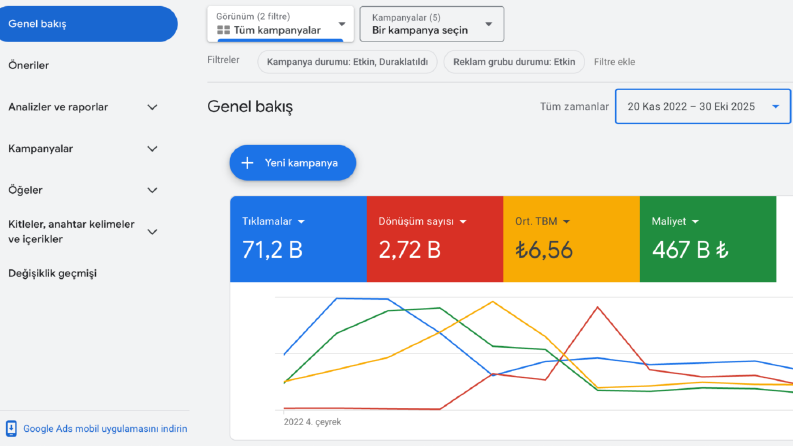
Task: Open the Ort. TBM metric dropdown arrow
Action: [566, 221]
